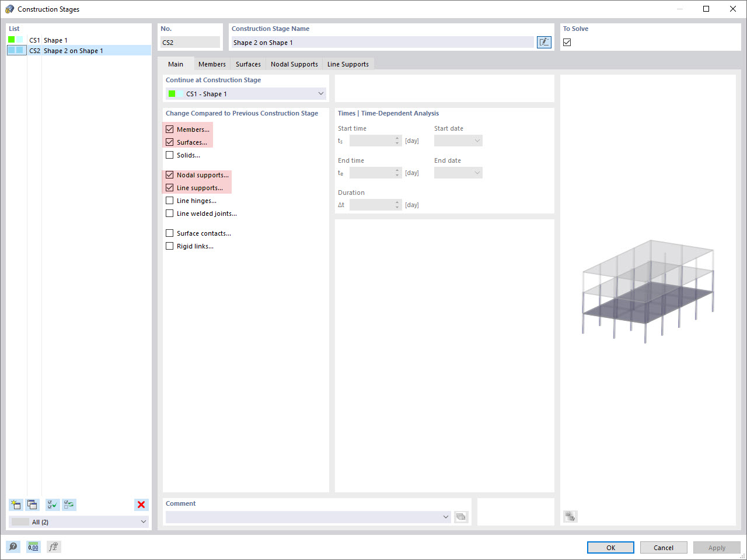Switch to the Main tab
747x560 pixels.
(x=176, y=64)
